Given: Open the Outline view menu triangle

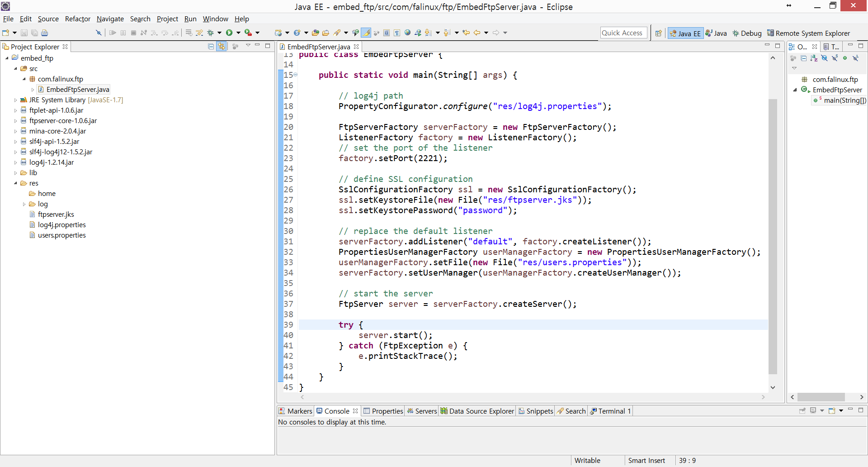Looking at the screenshot, I should click(x=794, y=68).
